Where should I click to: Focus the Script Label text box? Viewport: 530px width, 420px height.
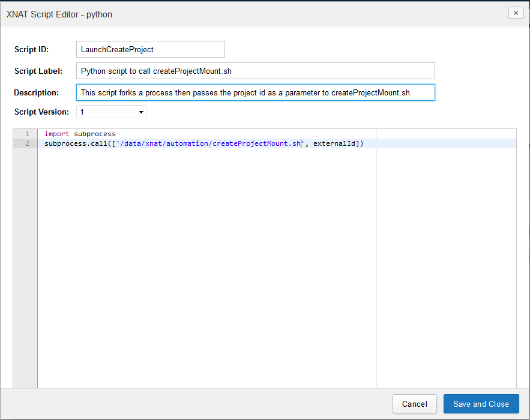(255, 71)
